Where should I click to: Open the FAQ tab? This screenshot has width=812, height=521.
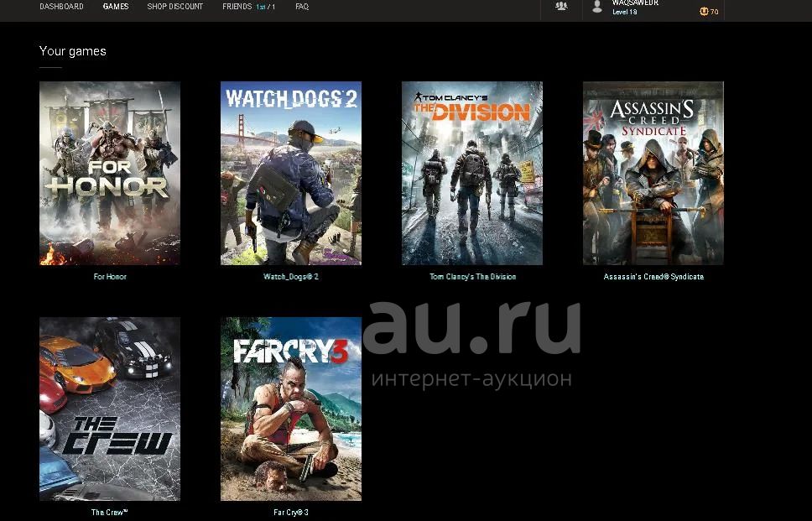click(x=302, y=6)
